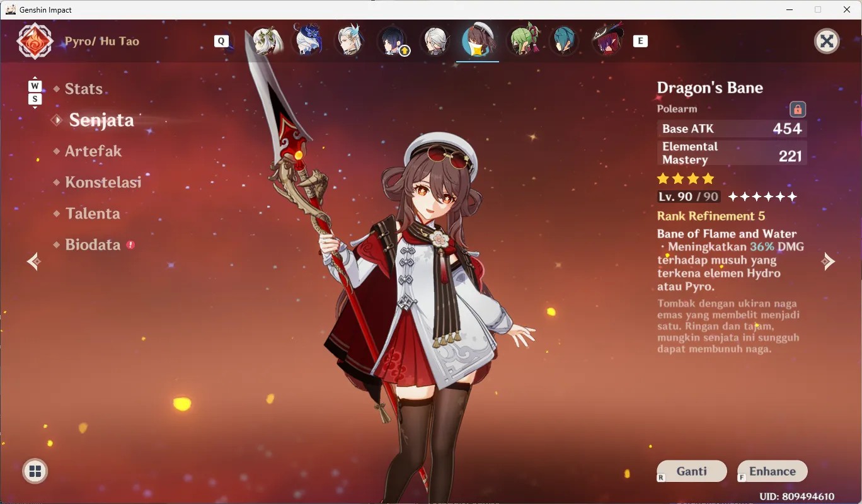This screenshot has height=504, width=862.
Task: Click the Enhance weapon button
Action: pyautogui.click(x=773, y=471)
